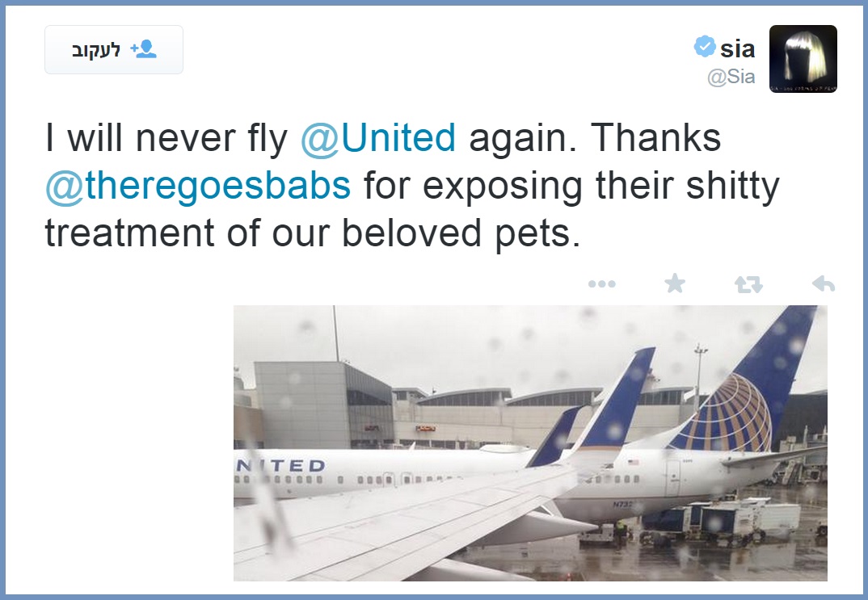Click the sia display name
The height and width of the screenshot is (600, 868).
[737, 48]
